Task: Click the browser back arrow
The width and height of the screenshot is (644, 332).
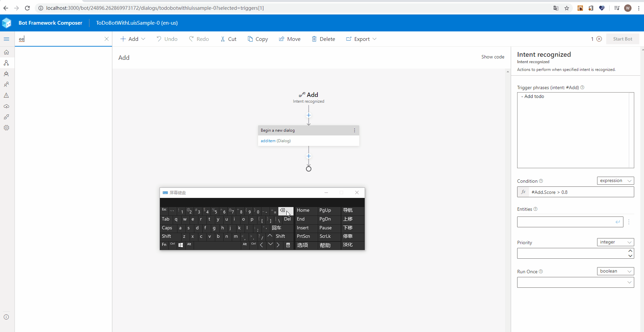Action: 6,8
